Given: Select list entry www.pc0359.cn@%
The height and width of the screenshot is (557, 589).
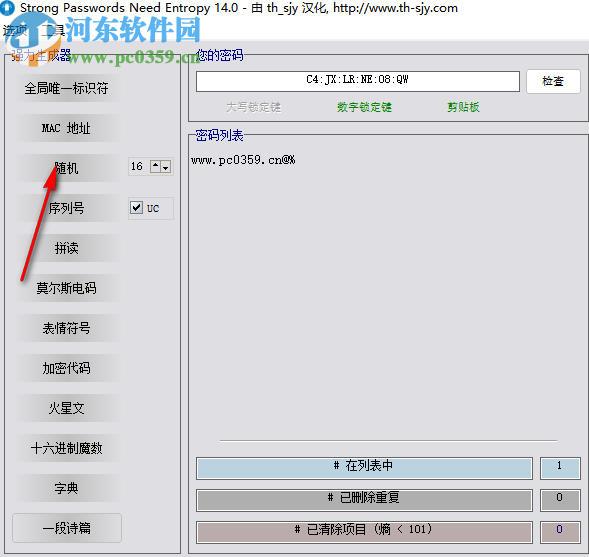Looking at the screenshot, I should coord(243,160).
